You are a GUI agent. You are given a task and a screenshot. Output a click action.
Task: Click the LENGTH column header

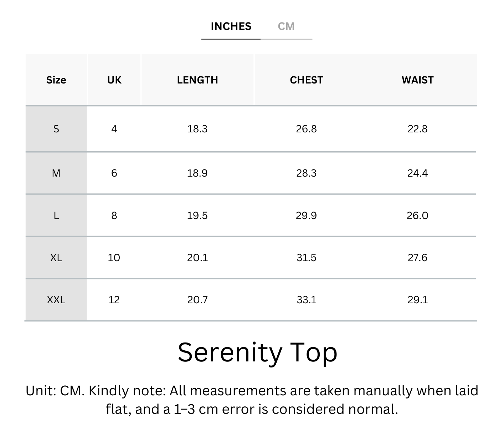pyautogui.click(x=197, y=80)
